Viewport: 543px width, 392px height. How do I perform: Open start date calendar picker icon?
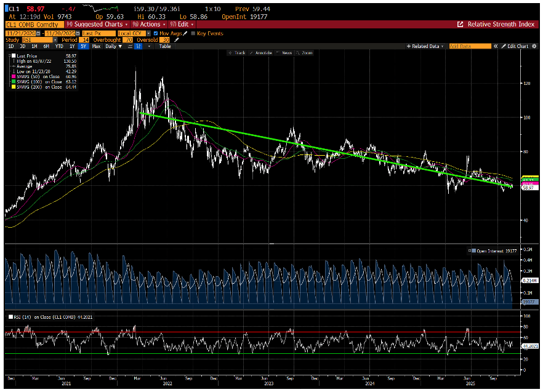coord(38,33)
